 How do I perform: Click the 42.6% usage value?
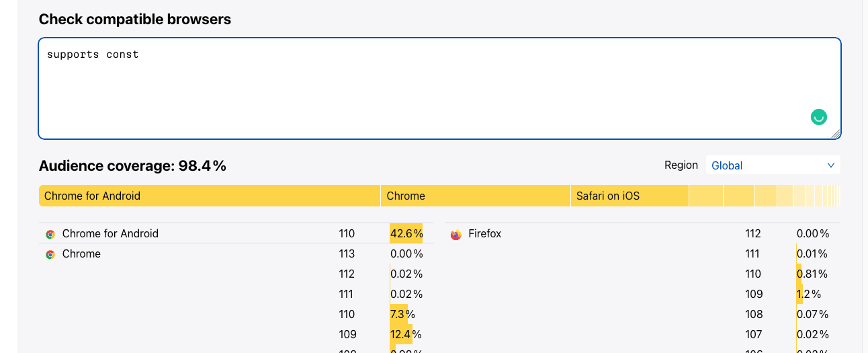(x=406, y=234)
